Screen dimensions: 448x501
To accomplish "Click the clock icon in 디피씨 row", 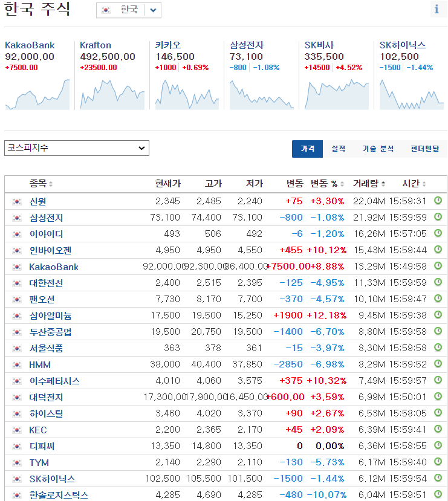I will click(438, 445).
